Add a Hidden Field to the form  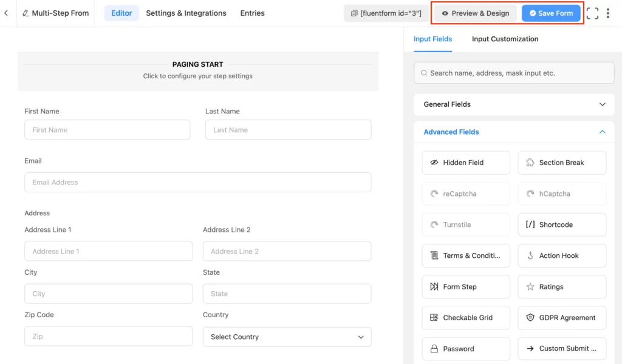tap(465, 163)
